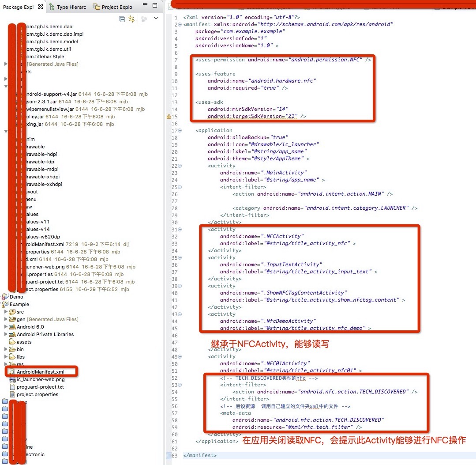Fold NFC01Activity block on line 49

click(180, 356)
